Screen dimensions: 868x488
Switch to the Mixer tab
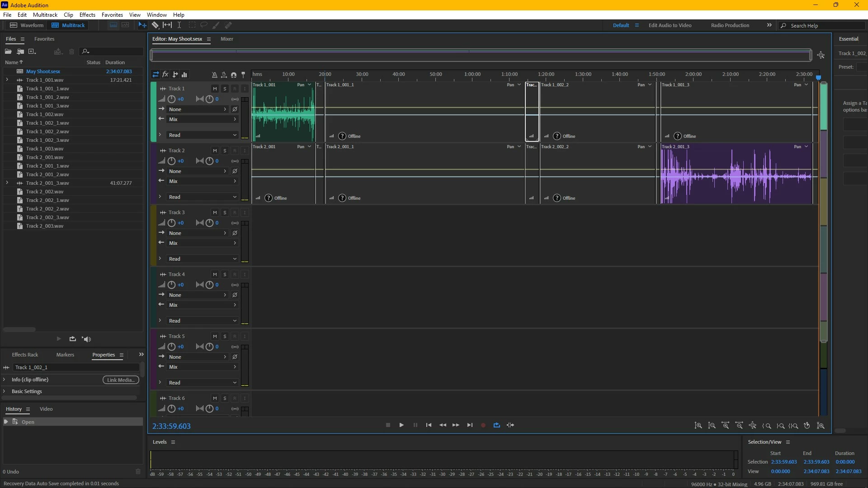click(226, 39)
